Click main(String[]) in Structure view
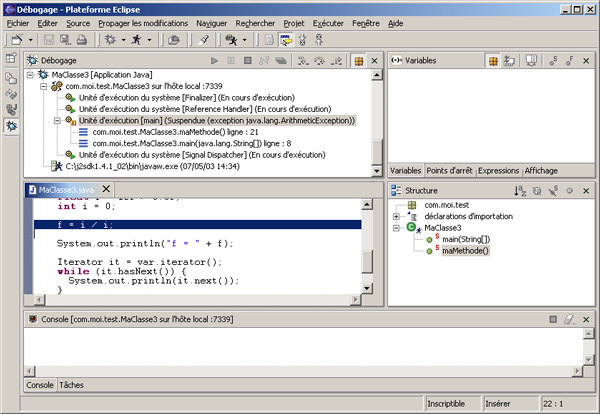The height and width of the screenshot is (414, 600). (x=467, y=239)
